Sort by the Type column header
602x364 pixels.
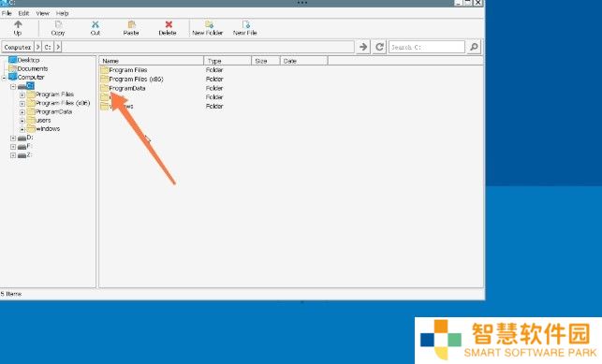coord(228,61)
